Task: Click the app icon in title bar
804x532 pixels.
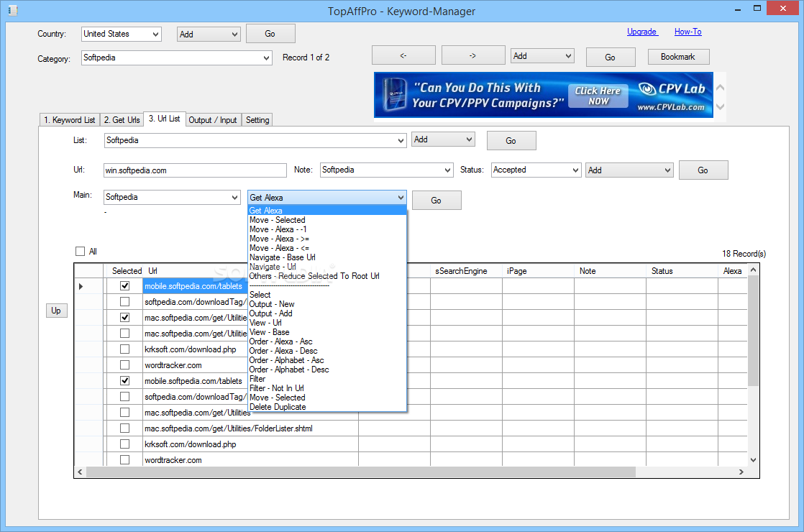Action: [x=13, y=10]
